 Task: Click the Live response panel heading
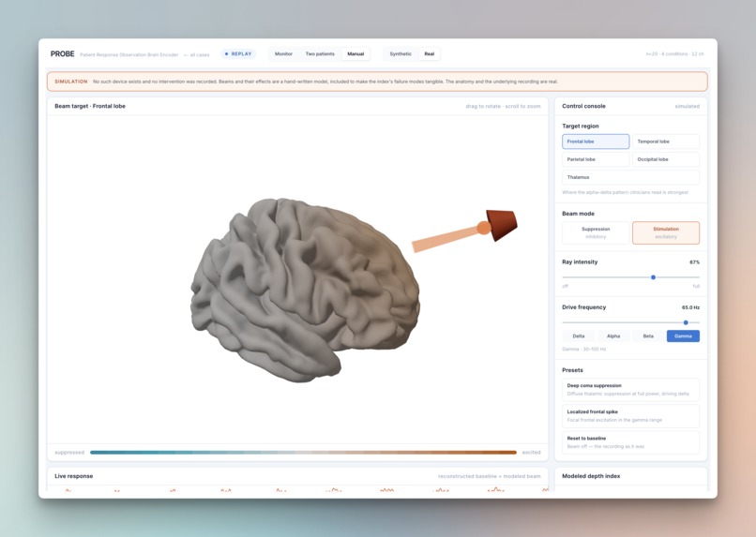click(74, 476)
